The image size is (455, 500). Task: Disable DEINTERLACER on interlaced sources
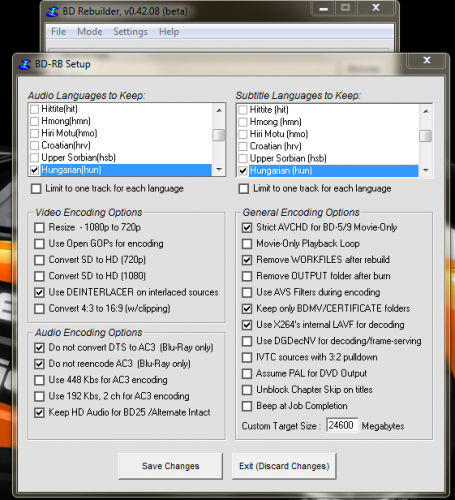[x=39, y=293]
